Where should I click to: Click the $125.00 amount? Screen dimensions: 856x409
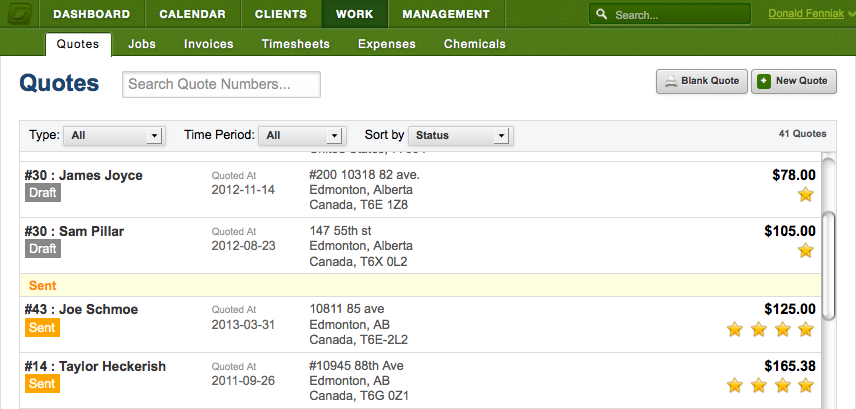[790, 310]
